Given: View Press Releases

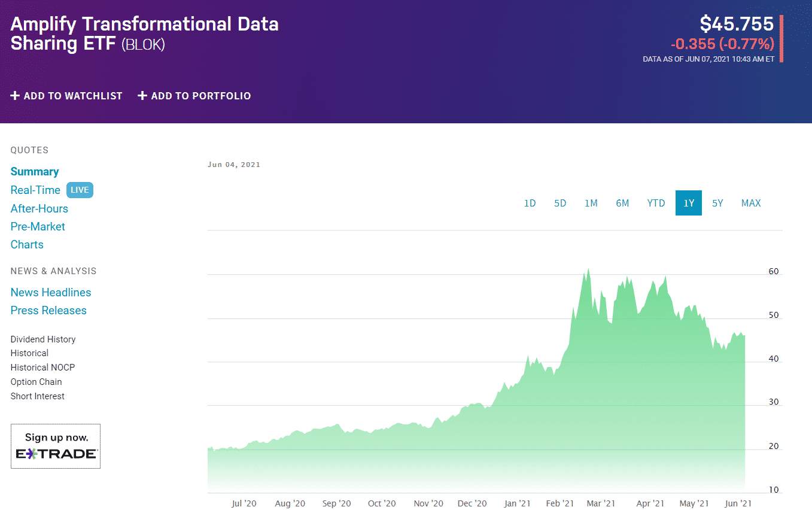Looking at the screenshot, I should [48, 311].
